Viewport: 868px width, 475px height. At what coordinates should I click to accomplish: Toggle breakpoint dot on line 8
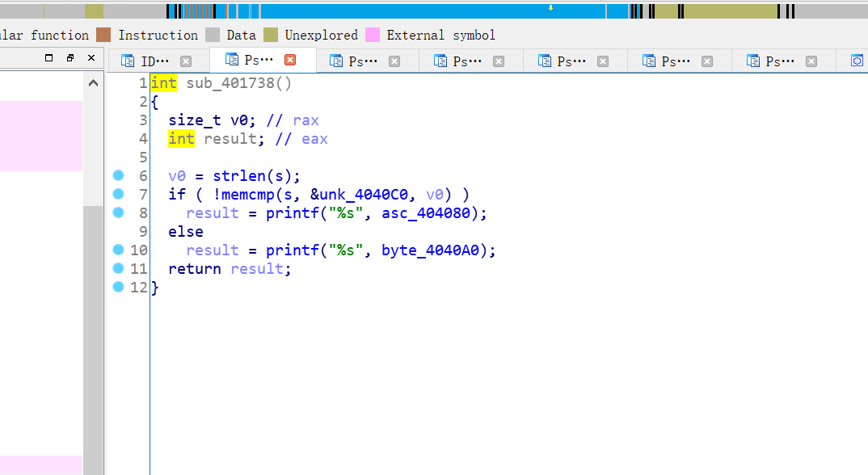point(119,212)
